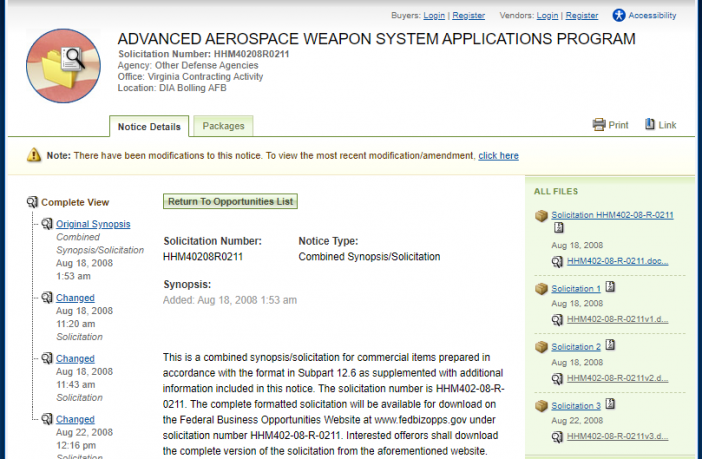Viewport: 702px width, 459px height.
Task: Click the warning triangle icon in note
Action: 34,155
